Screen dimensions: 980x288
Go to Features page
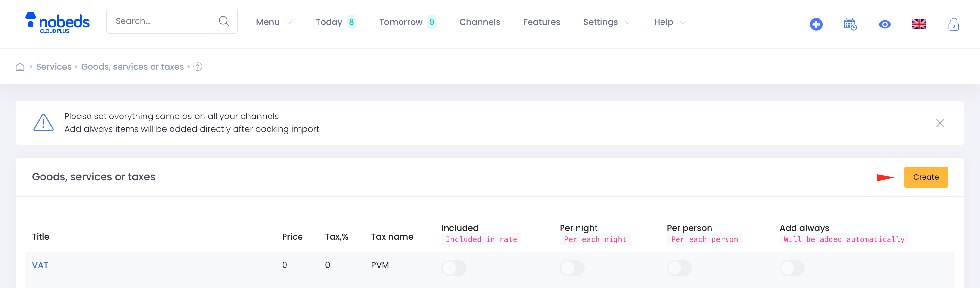541,22
